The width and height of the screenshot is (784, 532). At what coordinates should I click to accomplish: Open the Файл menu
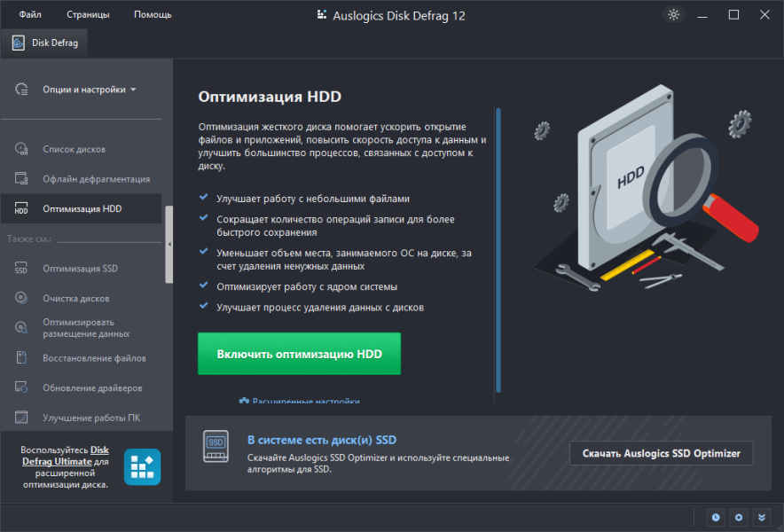(x=30, y=14)
